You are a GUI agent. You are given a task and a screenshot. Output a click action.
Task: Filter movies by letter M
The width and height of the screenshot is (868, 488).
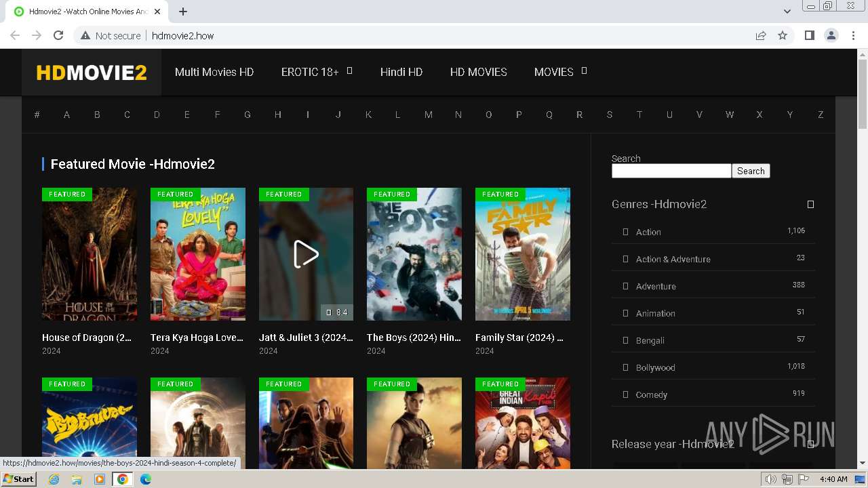click(x=428, y=115)
